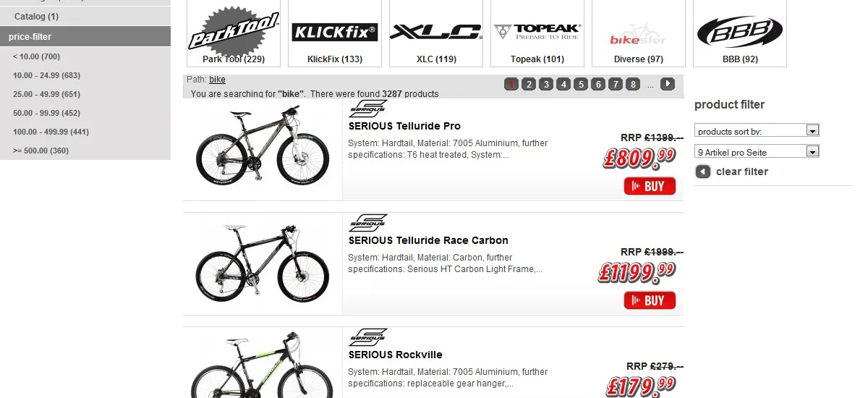Open the bike path breadcrumb link
868x398 pixels.
tap(217, 80)
